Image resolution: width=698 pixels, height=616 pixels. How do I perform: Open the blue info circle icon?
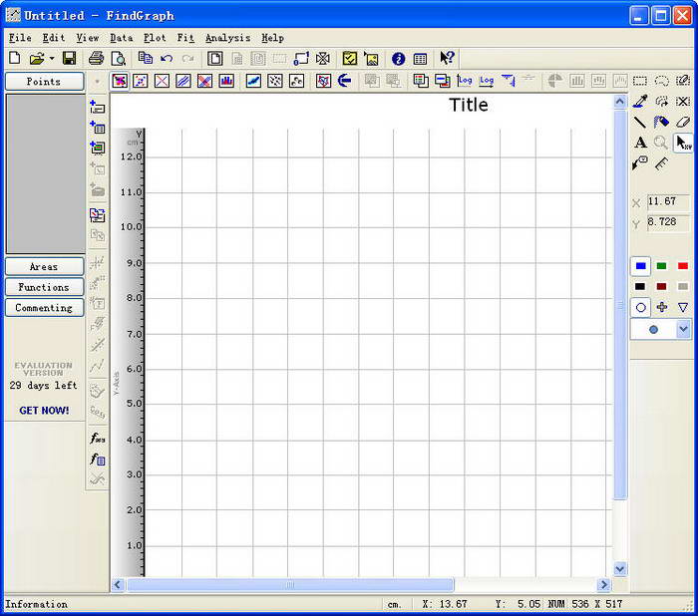click(399, 58)
